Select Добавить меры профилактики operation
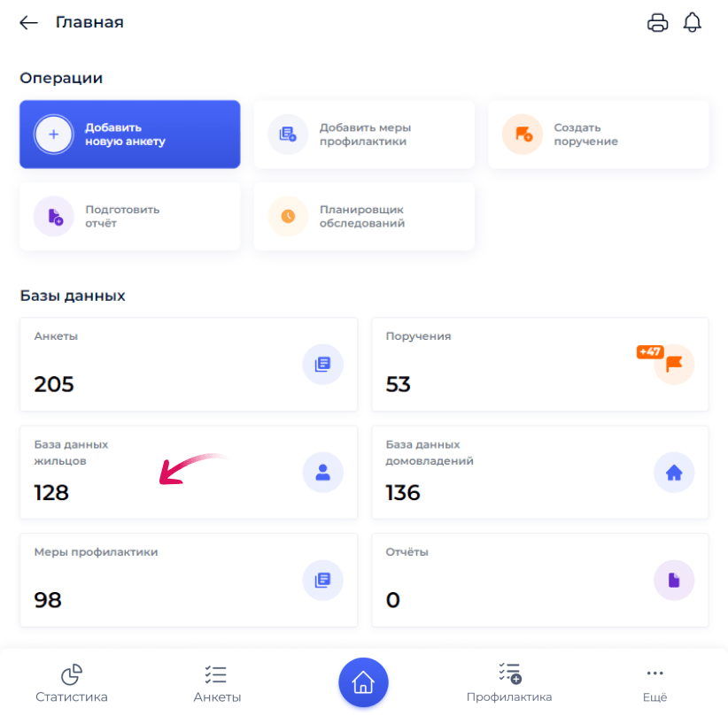Viewport: 728px width, 716px height. [x=363, y=135]
